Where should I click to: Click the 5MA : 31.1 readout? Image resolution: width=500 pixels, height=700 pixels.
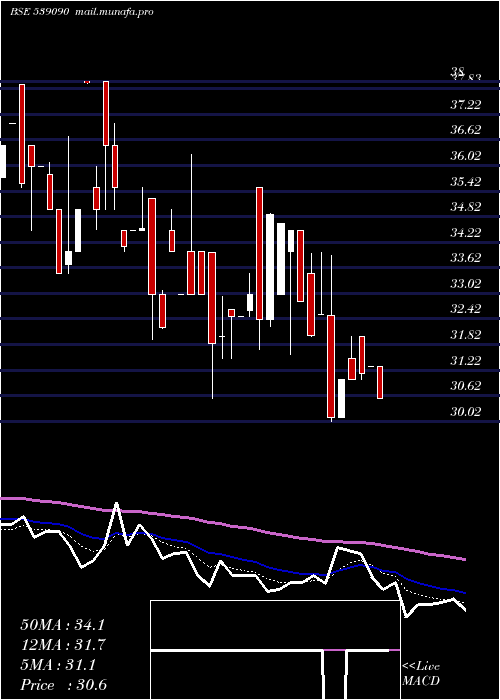pos(58,665)
